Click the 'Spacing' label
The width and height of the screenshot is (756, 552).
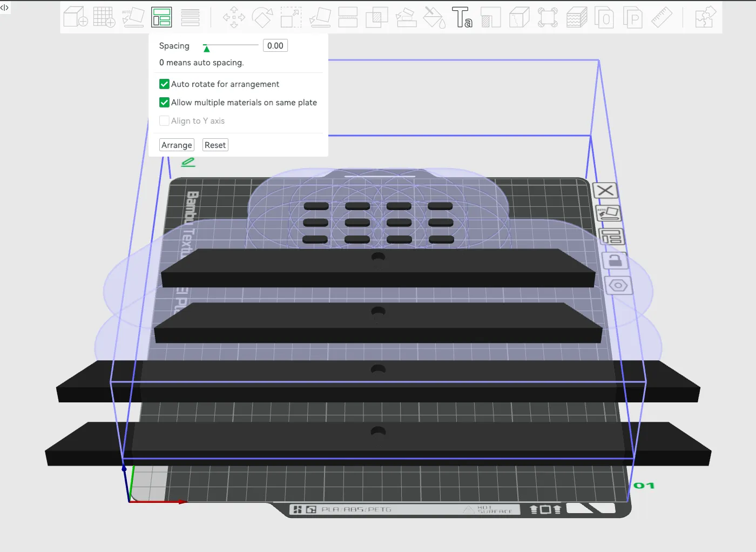[174, 46]
